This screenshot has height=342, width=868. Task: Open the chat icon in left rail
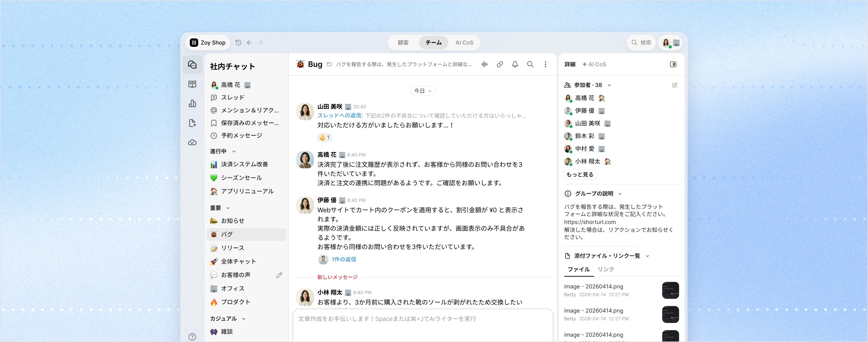[192, 65]
